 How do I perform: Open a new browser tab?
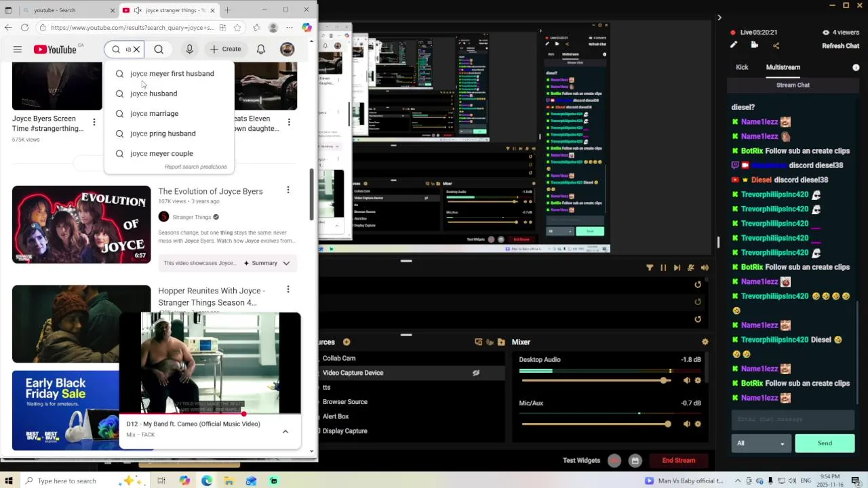tap(227, 10)
